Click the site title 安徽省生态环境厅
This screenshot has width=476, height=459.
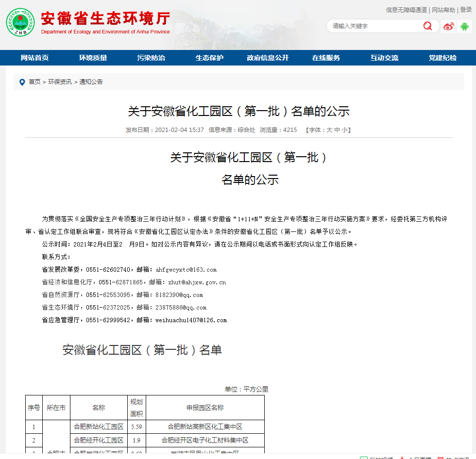pyautogui.click(x=105, y=18)
